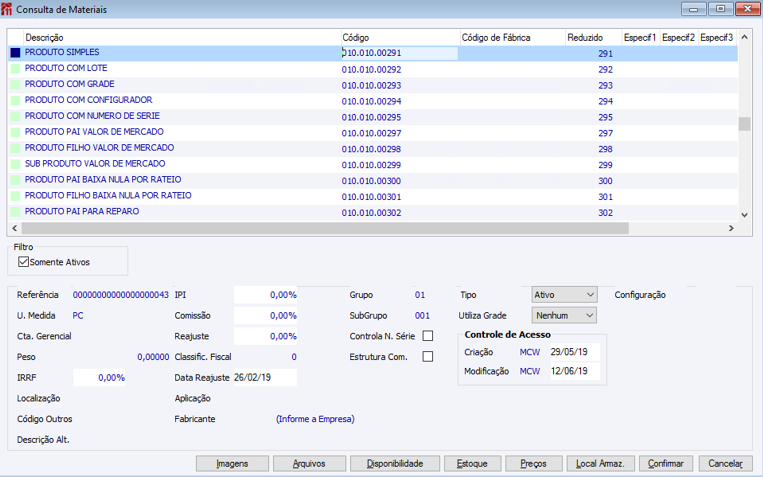Uncheck the Somente Ativos filter

[23, 262]
